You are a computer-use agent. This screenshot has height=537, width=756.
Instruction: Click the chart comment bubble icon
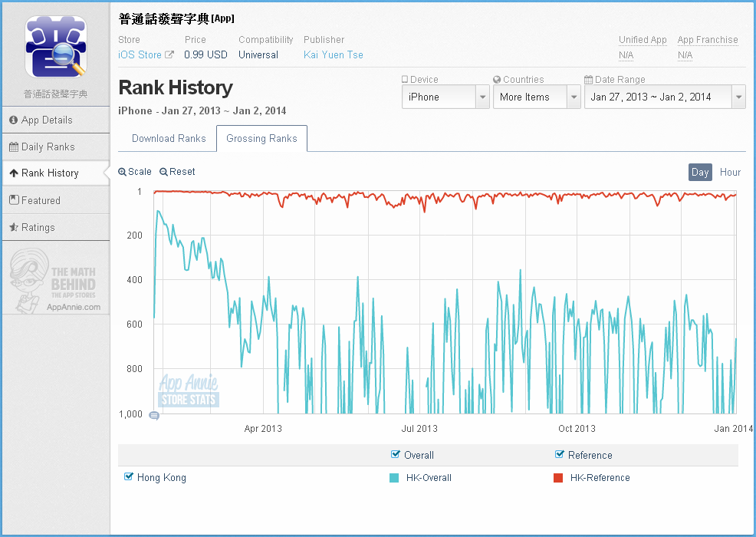(x=154, y=416)
